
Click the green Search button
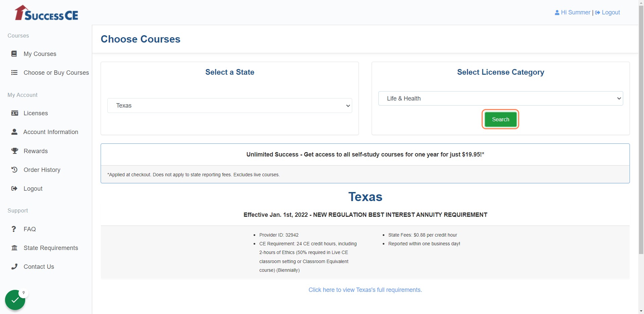(x=500, y=119)
